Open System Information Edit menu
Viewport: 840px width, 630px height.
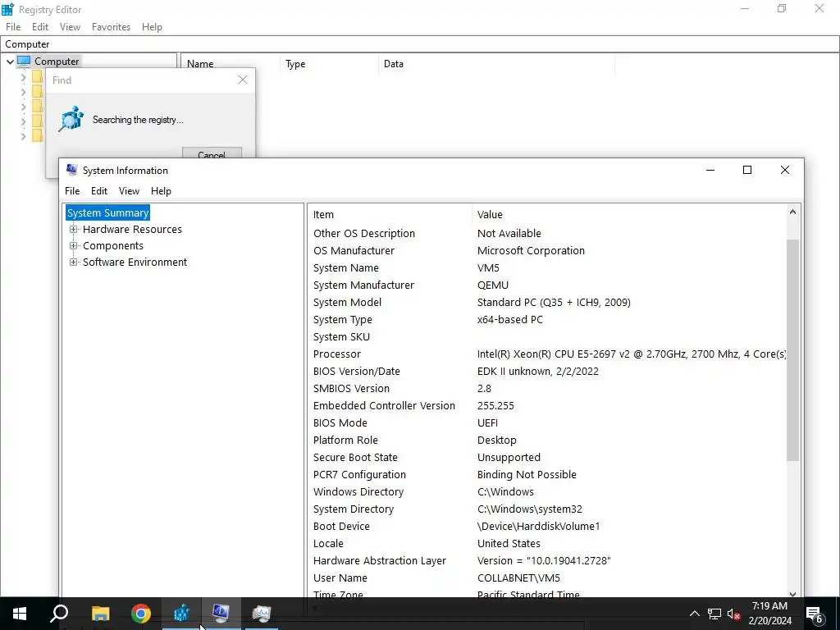click(x=99, y=191)
